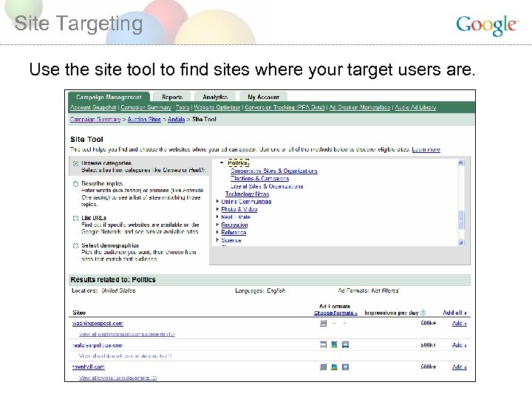Open Account Snapshot submenu link

pos(93,107)
